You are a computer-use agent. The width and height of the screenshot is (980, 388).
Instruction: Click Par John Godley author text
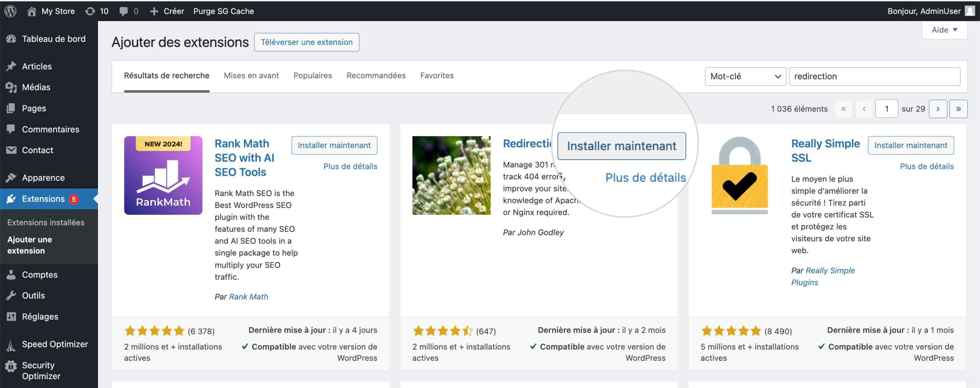pos(533,232)
